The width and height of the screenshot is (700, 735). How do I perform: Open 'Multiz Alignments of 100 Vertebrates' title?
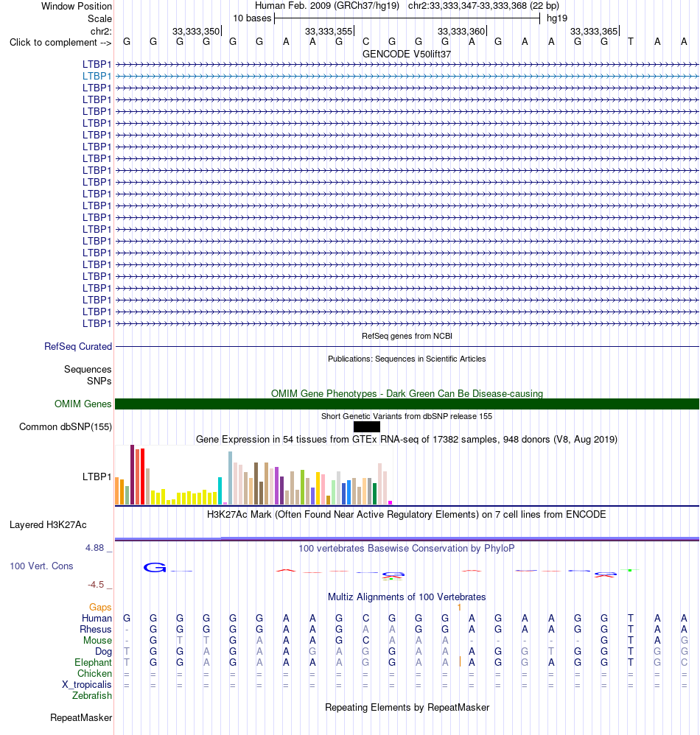coord(407,597)
